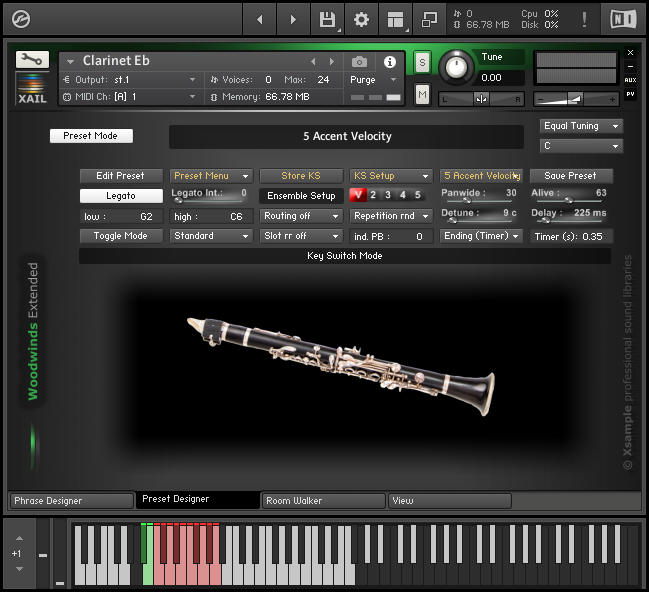
Task: Click the Tune knob
Action: pyautogui.click(x=456, y=67)
